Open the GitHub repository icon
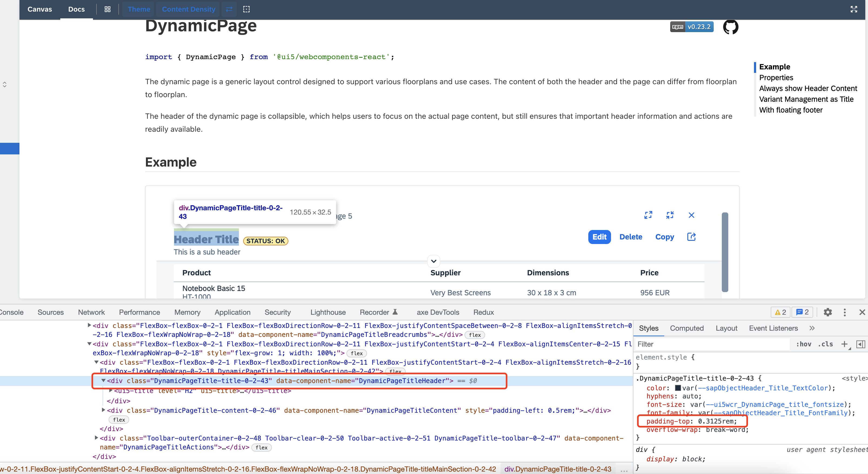 pyautogui.click(x=730, y=27)
